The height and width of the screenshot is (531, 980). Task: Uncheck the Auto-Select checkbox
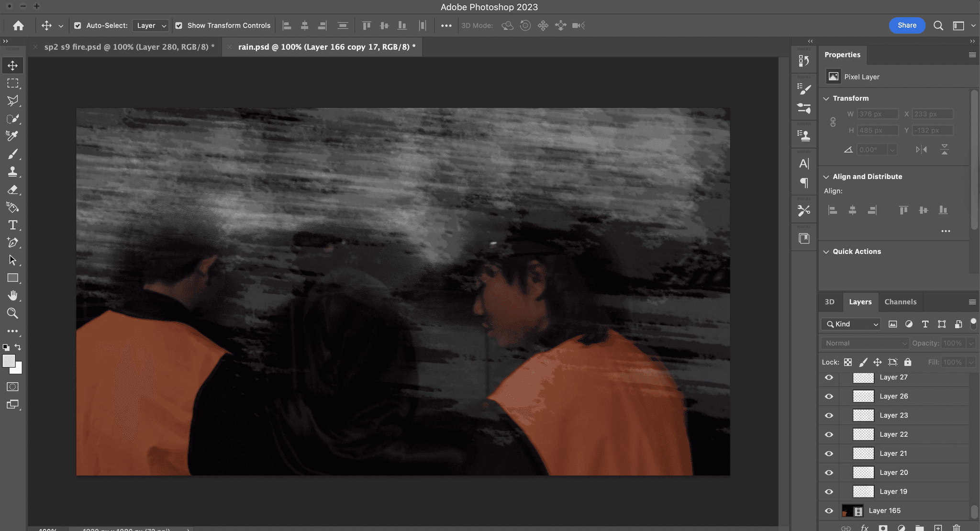(78, 25)
